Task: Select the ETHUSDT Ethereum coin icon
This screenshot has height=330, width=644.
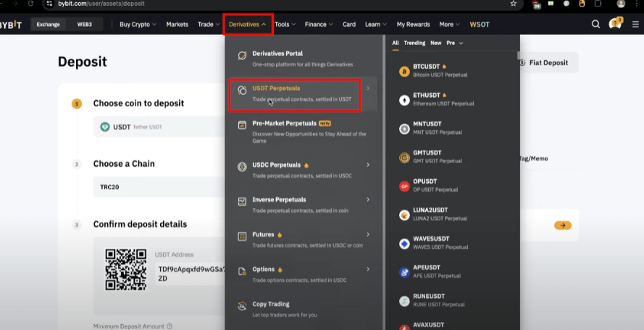Action: point(404,100)
